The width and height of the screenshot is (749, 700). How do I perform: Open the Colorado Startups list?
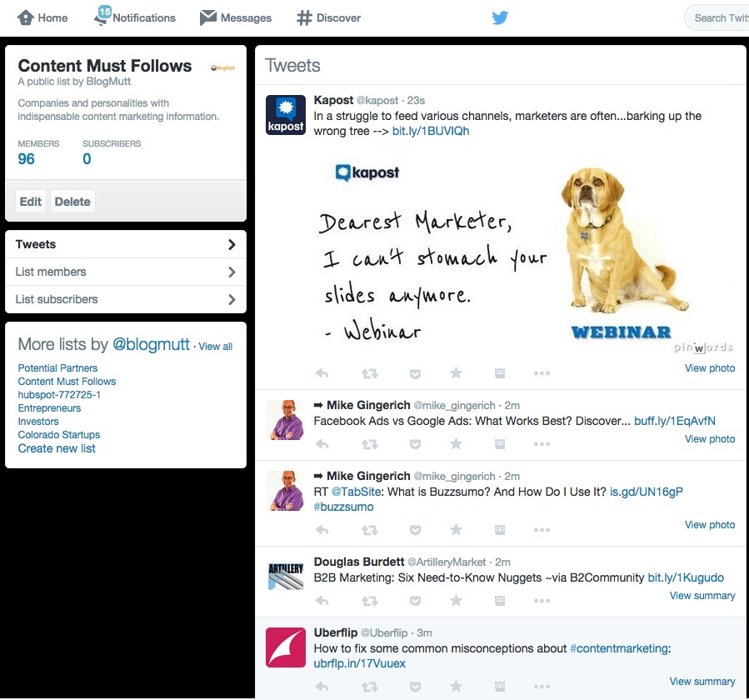point(59,435)
